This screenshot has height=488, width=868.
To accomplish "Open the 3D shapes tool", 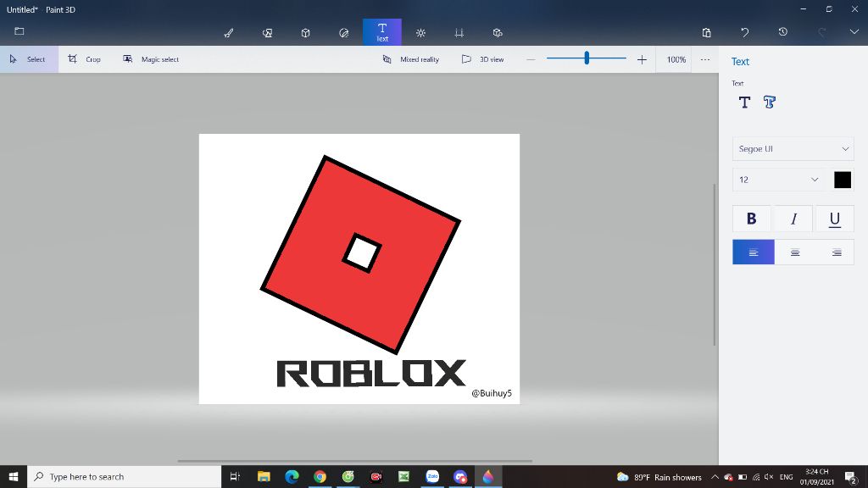I will tap(305, 33).
